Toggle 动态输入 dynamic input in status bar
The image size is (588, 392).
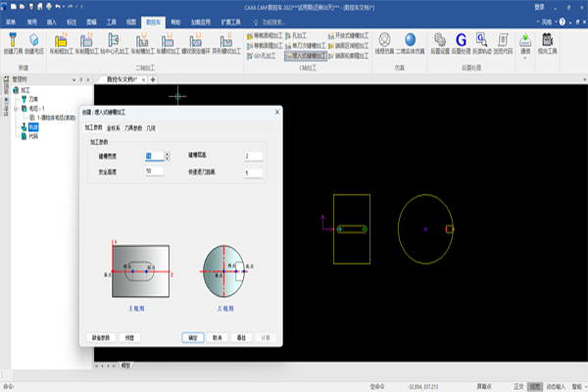[556, 386]
